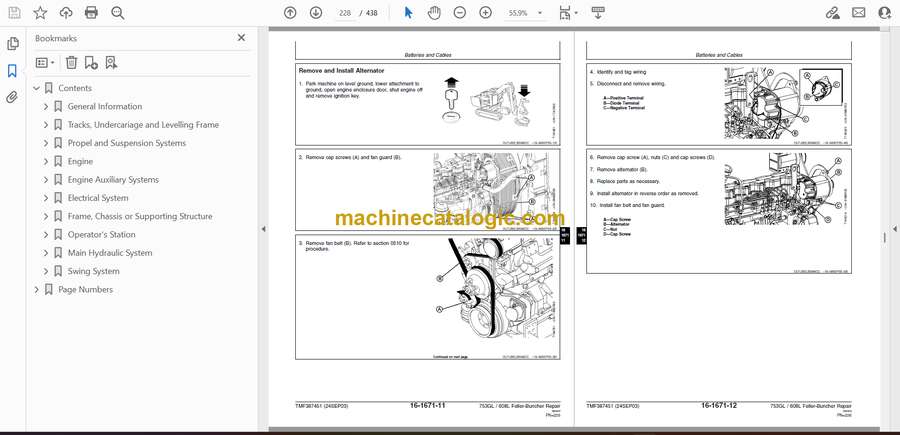Screen dimensions: 900x435
Task: Open the Operator's Station bookmark
Action: [x=102, y=235]
